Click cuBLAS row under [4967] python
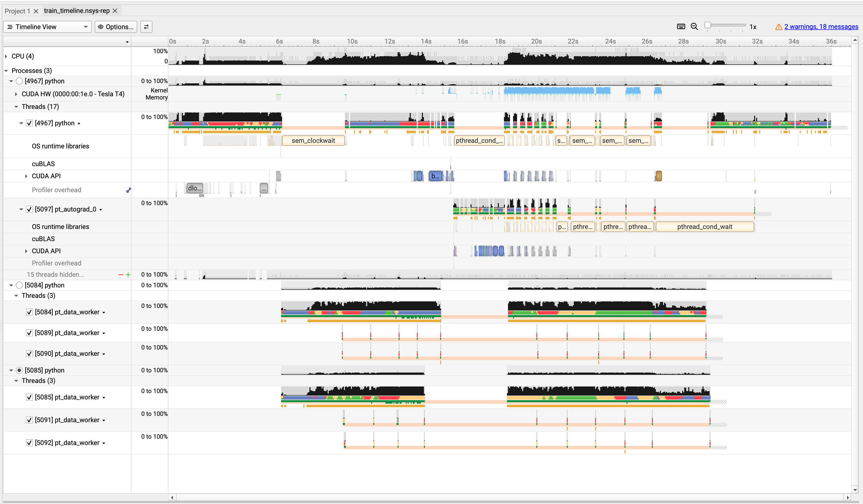This screenshot has width=863, height=504. (x=43, y=164)
